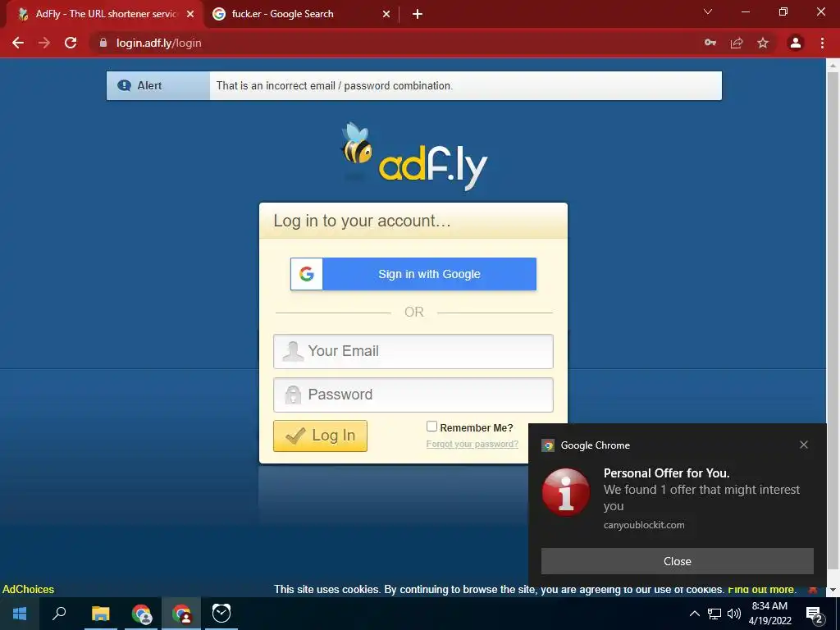Click the Alert label icon

pyautogui.click(x=125, y=85)
